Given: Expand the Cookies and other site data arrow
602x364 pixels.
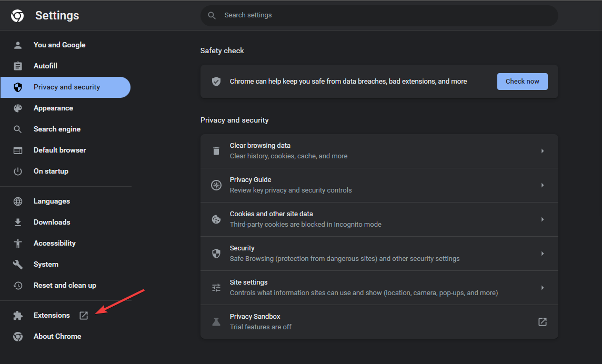Looking at the screenshot, I should (543, 219).
